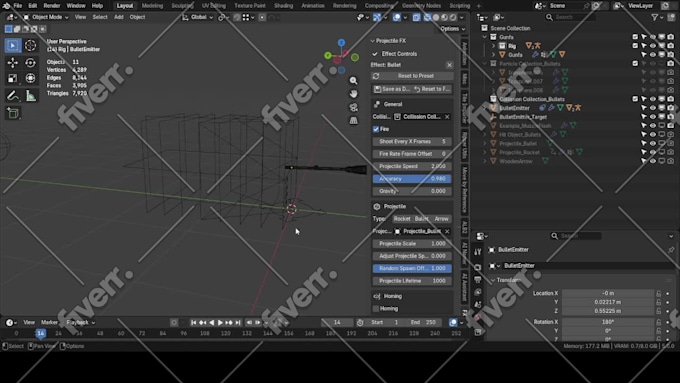Click the blue Z axis gizmo
This screenshot has height=383, width=680.
(x=341, y=43)
